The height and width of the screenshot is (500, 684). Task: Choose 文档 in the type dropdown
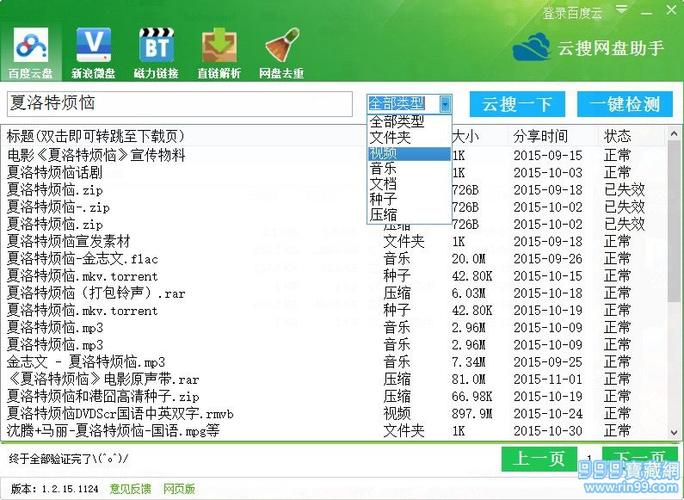click(x=409, y=184)
